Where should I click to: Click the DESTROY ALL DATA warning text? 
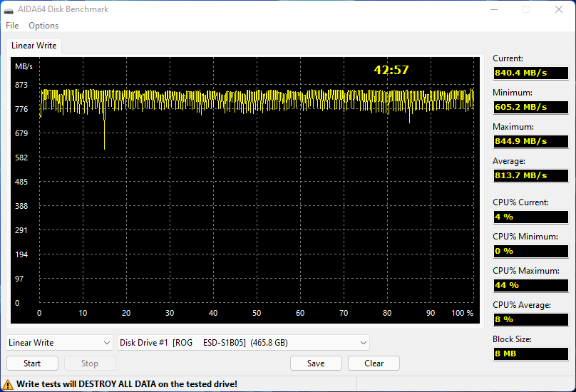coord(127,384)
